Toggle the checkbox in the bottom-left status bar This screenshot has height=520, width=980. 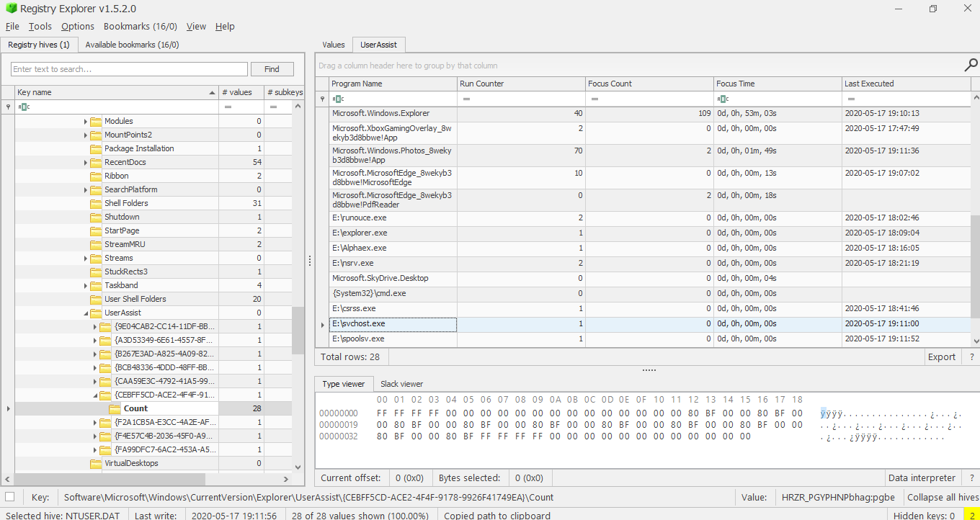[10, 497]
